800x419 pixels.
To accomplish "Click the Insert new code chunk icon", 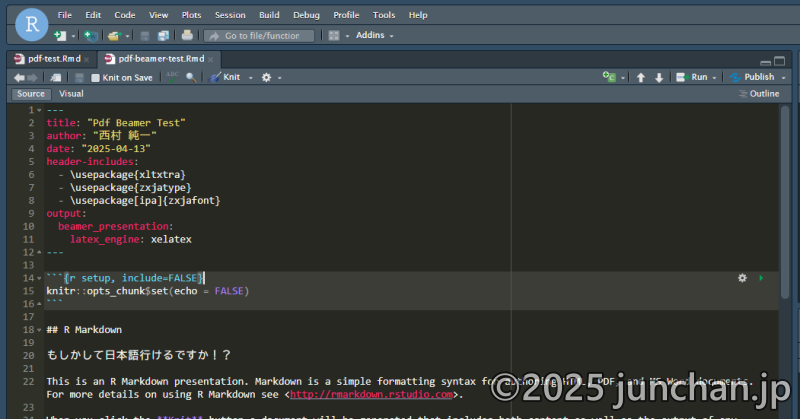I will [609, 77].
